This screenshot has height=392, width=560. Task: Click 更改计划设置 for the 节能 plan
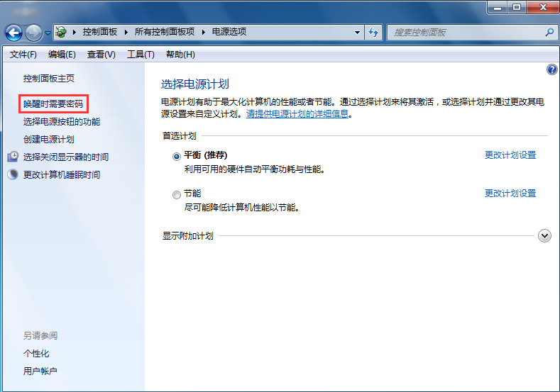(510, 194)
